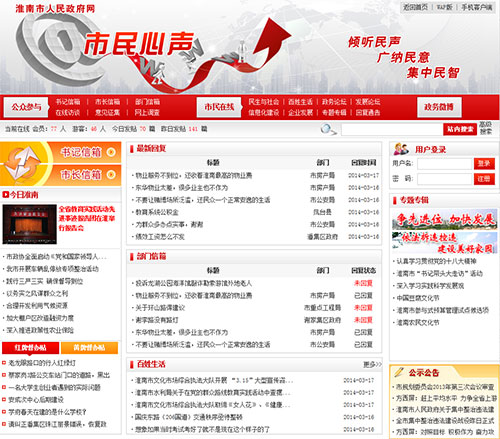This screenshot has width=500, height=439.
Task: Switch to the 黄牌督办贴 tab
Action: pos(89,348)
